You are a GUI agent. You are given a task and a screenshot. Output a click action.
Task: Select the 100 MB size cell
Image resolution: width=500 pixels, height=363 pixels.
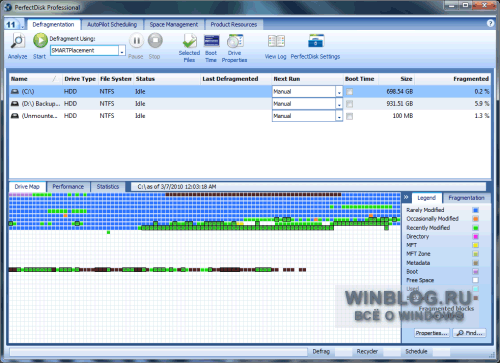click(403, 116)
